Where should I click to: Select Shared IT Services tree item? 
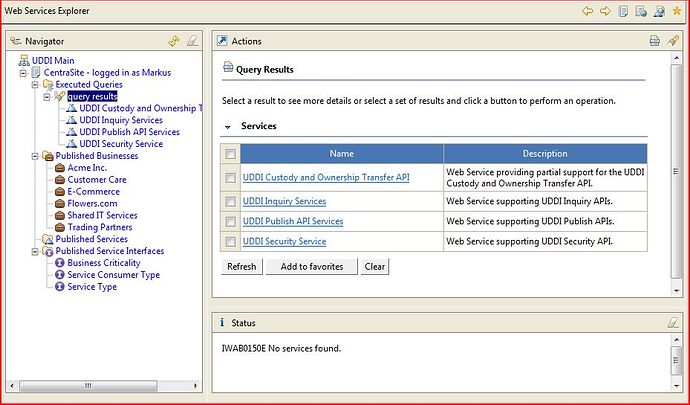coord(102,215)
